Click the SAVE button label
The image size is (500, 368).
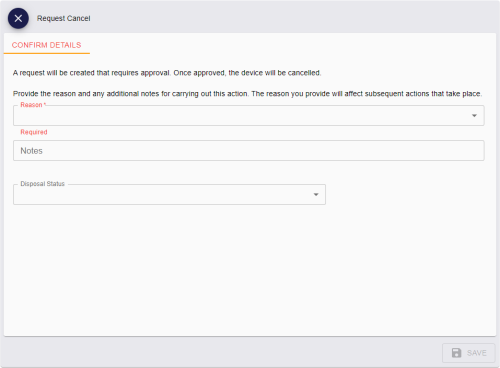[477, 353]
